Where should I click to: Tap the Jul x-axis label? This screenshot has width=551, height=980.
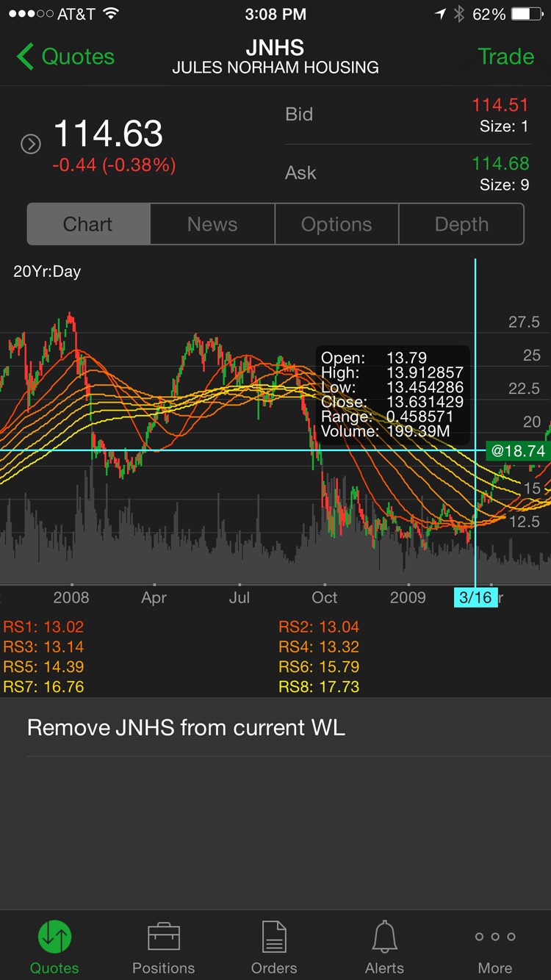coord(240,597)
